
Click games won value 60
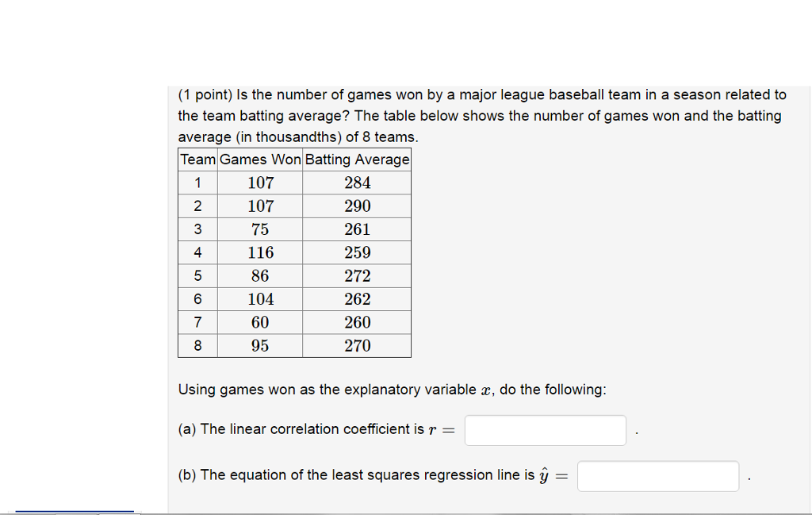[x=260, y=323]
